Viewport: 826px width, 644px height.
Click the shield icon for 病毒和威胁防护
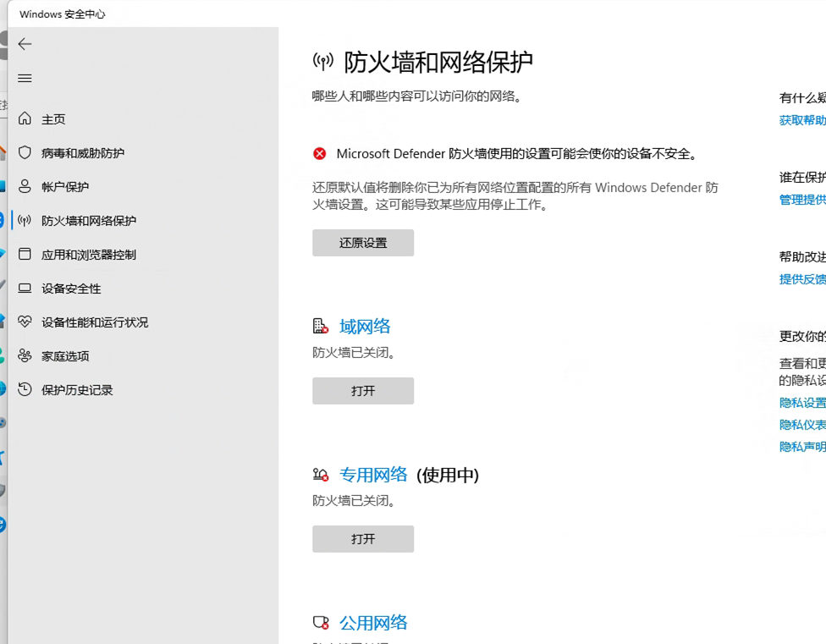click(25, 152)
